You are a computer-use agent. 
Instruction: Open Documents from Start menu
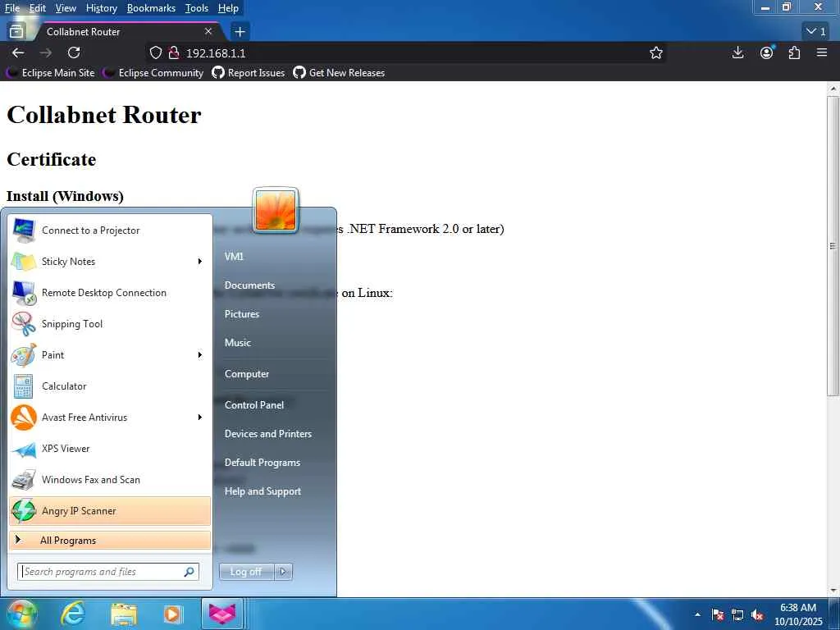[x=249, y=285]
